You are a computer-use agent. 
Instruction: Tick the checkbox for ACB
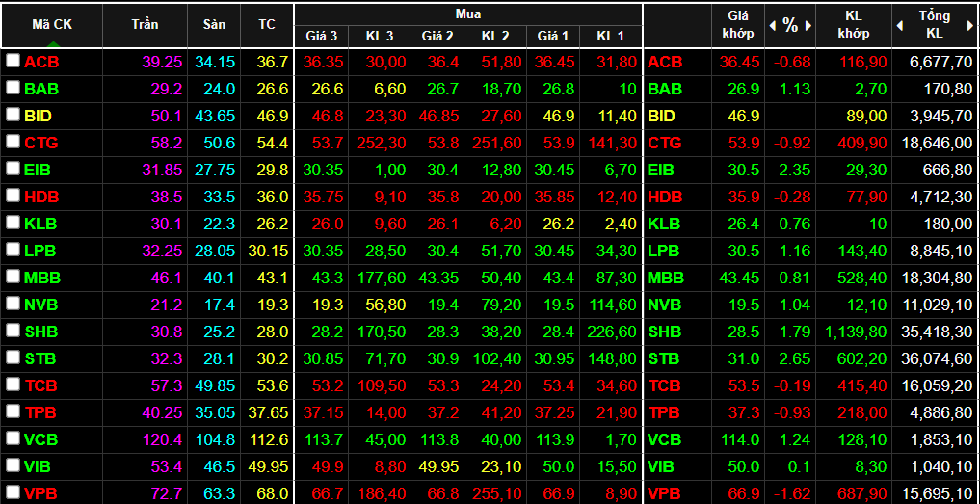pos(13,61)
